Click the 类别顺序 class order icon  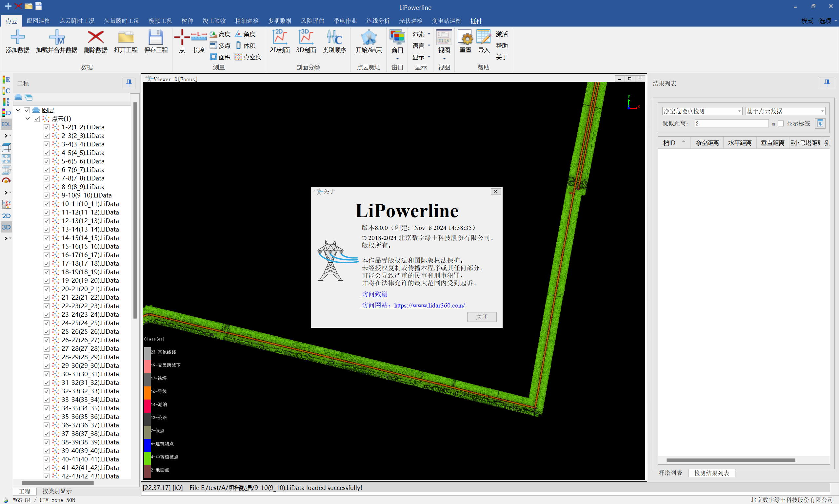coord(334,37)
